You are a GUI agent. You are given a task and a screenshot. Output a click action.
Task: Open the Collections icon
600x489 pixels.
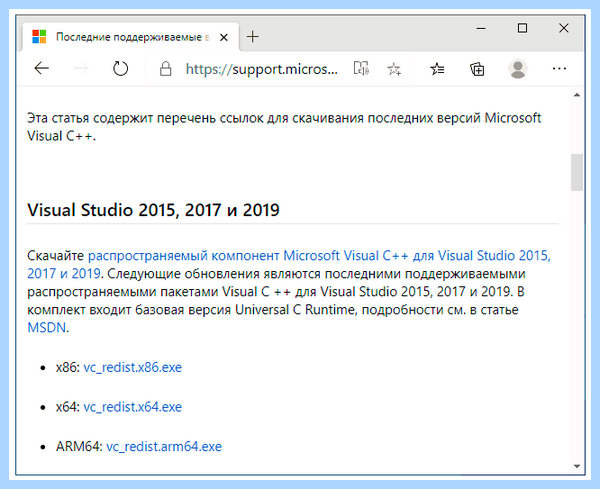477,69
